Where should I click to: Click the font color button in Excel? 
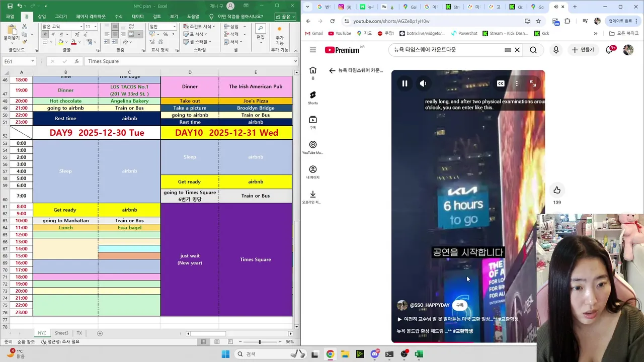pos(73,42)
